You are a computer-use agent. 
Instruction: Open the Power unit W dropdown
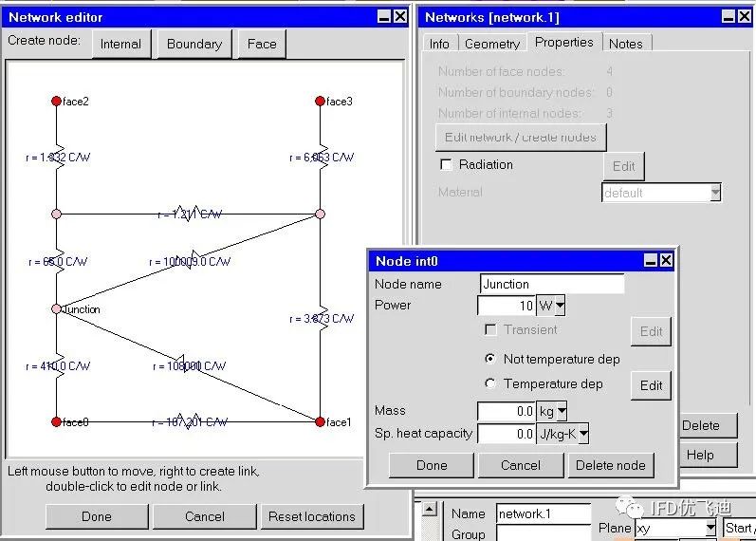[560, 306]
